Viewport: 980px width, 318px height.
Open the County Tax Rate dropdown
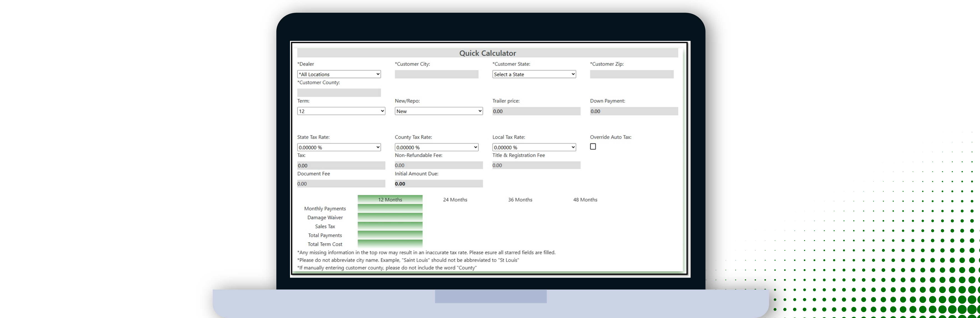click(x=436, y=147)
